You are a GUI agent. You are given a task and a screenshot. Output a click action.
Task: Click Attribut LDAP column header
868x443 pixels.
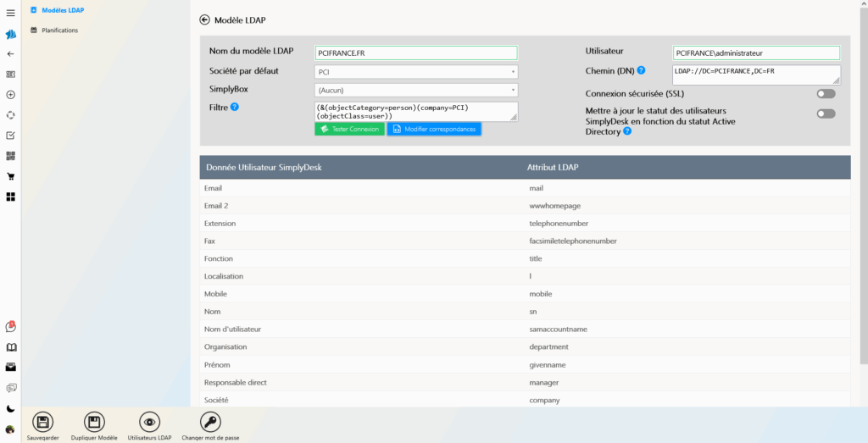click(553, 167)
